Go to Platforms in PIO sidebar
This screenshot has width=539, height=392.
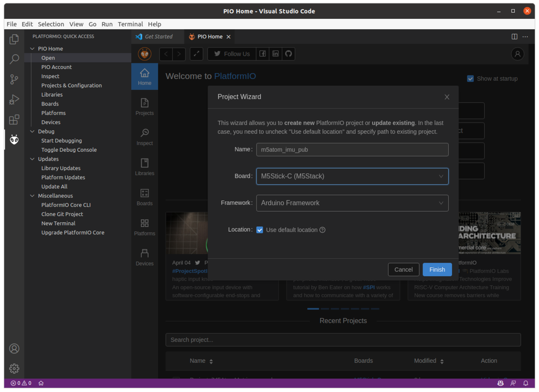click(x=145, y=227)
